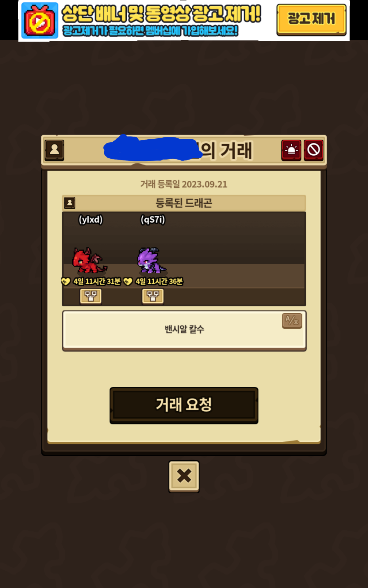Image resolution: width=368 pixels, height=588 pixels.
Task: Click the 밴시알 칼수 message box
Action: (x=184, y=330)
